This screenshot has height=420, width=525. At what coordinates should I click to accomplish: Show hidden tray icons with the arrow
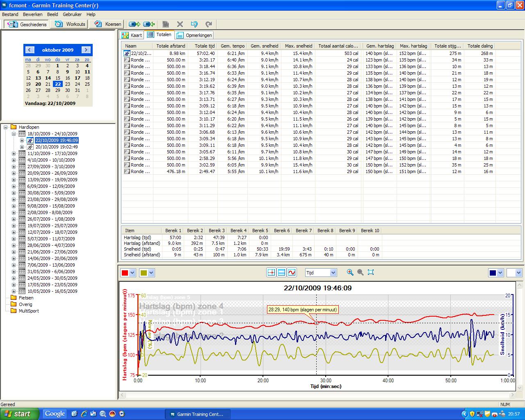(465, 414)
